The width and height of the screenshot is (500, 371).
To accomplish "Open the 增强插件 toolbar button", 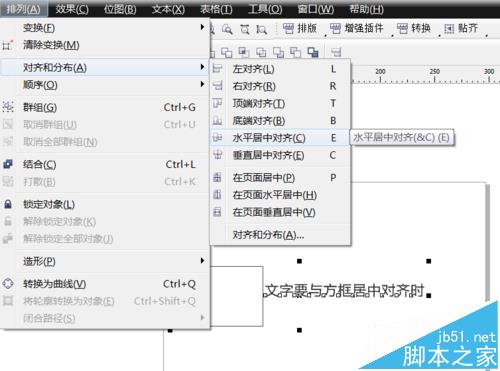I will tap(357, 29).
